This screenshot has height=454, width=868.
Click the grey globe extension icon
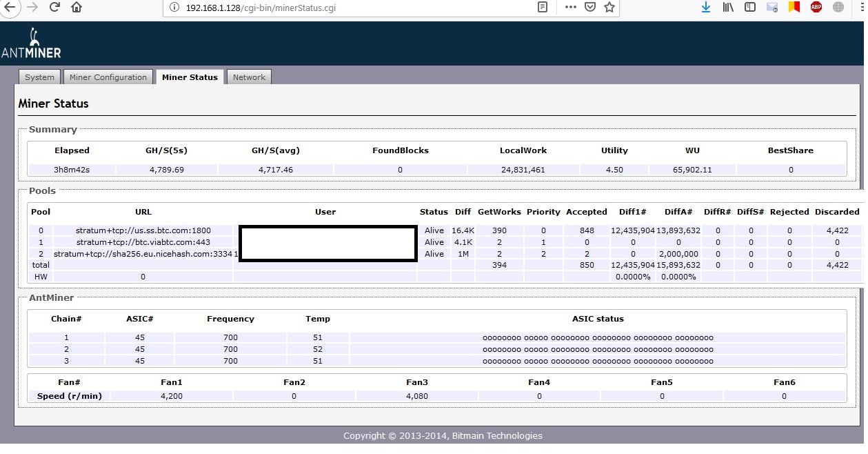(x=838, y=7)
